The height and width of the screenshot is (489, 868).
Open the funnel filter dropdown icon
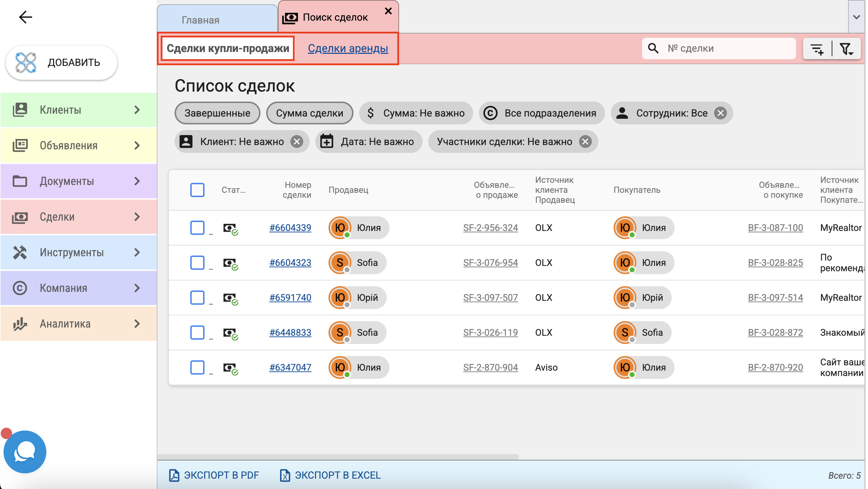coord(847,48)
